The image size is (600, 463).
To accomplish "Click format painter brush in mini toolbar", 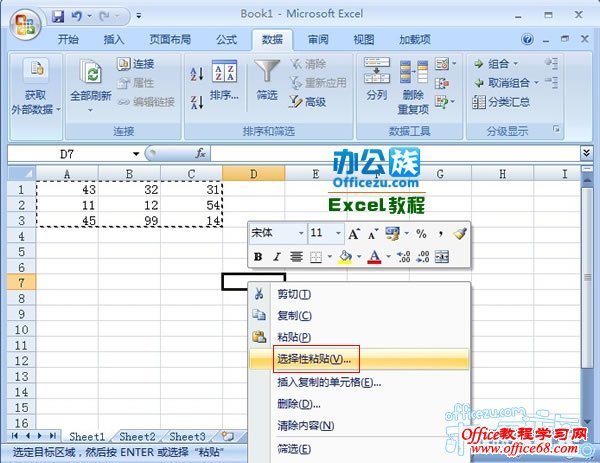I will [x=460, y=233].
